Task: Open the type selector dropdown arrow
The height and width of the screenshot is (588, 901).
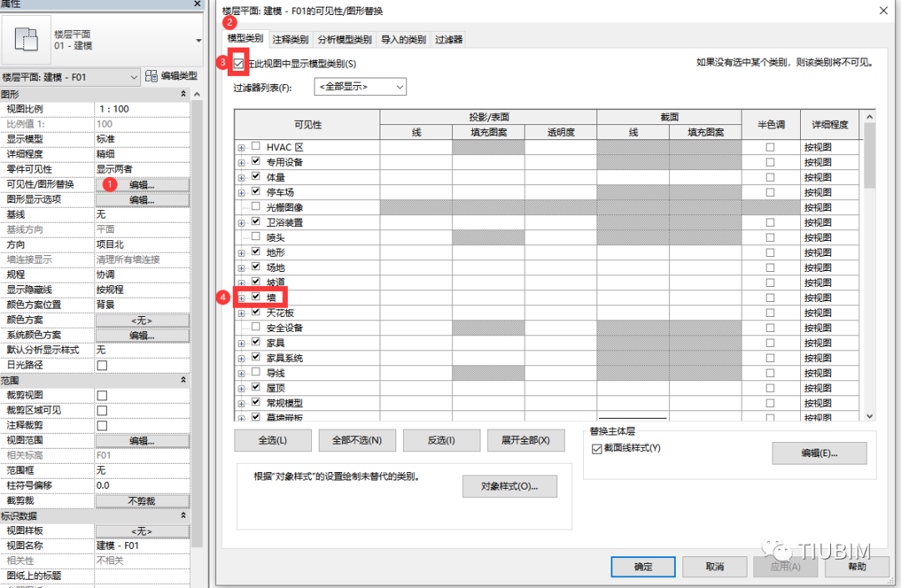Action: (x=199, y=40)
